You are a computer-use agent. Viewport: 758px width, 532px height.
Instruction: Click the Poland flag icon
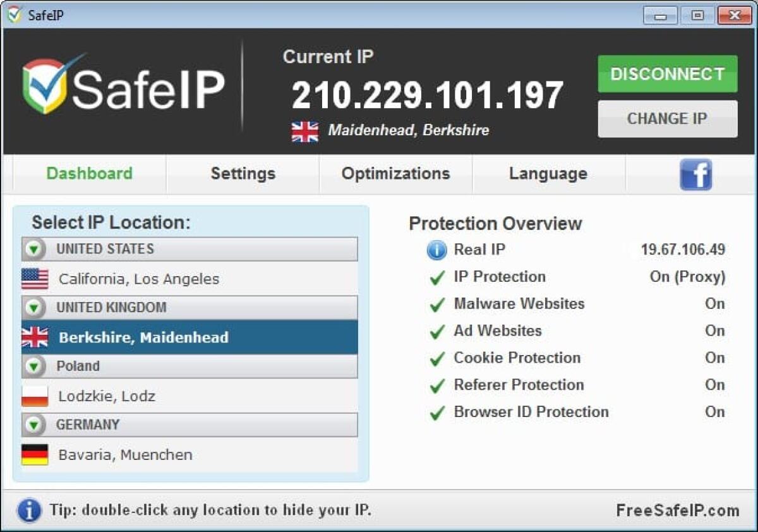pyautogui.click(x=35, y=396)
